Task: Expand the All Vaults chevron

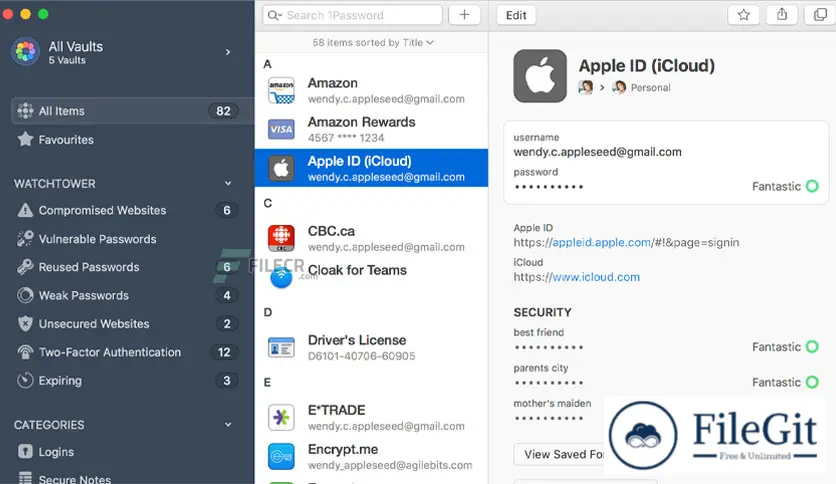Action: click(228, 52)
